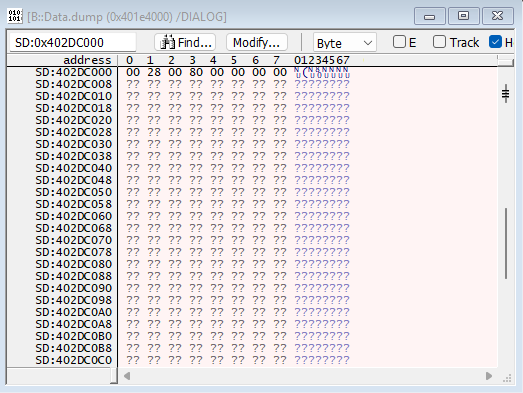This screenshot has height=393, width=523.
Task: Click the ASCII text of row SD:402DC000
Action: pos(322,72)
